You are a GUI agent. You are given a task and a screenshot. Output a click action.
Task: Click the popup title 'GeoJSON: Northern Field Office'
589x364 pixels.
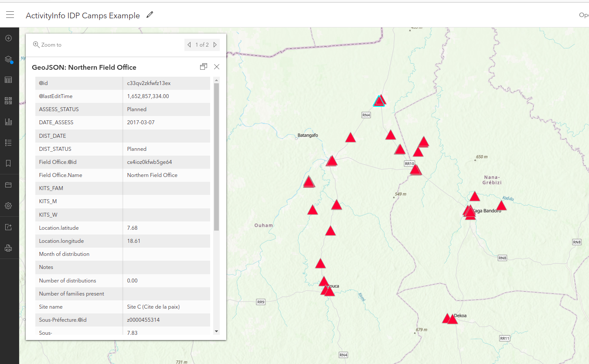tap(84, 68)
